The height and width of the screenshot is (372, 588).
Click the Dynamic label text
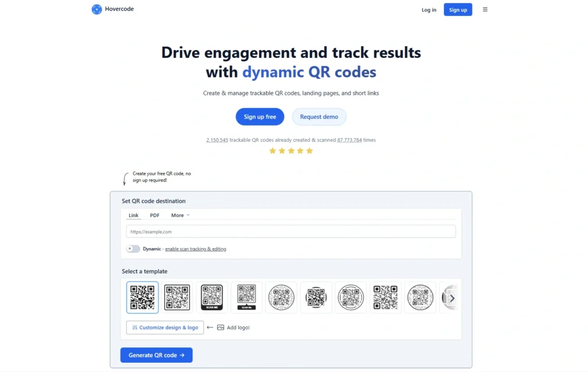(152, 249)
